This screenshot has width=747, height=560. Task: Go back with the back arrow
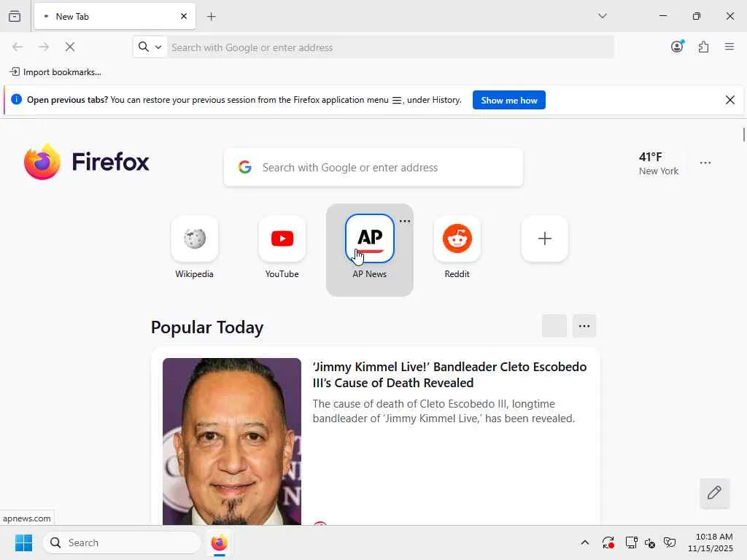(18, 47)
